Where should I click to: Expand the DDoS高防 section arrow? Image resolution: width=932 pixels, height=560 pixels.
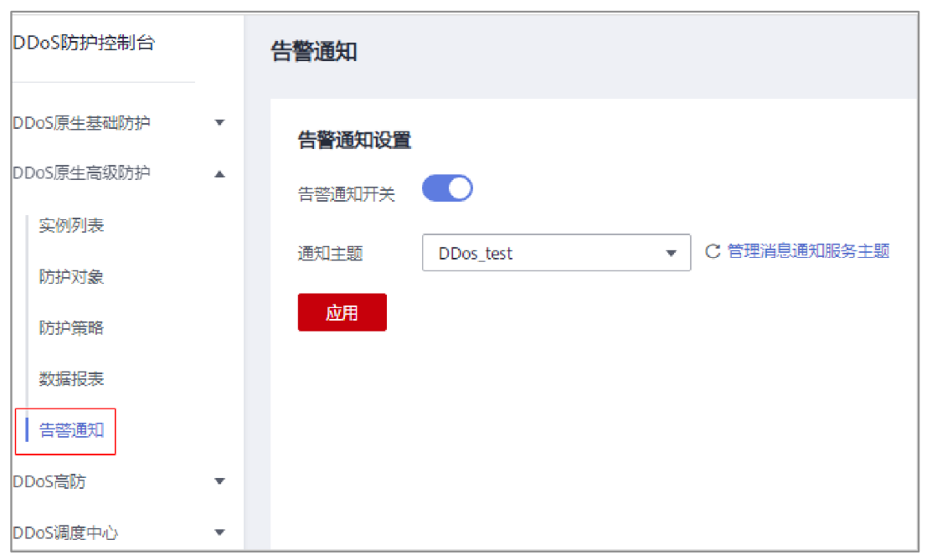(220, 481)
